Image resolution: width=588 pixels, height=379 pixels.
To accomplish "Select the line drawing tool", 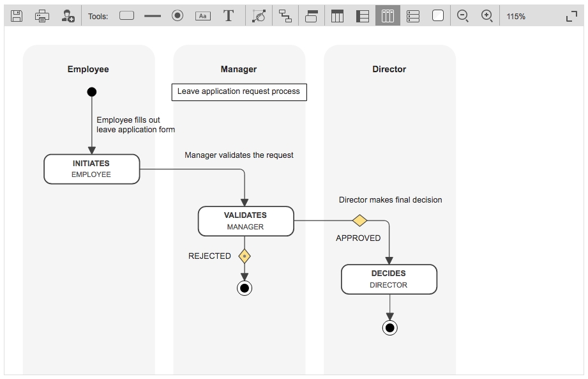I will coord(153,16).
